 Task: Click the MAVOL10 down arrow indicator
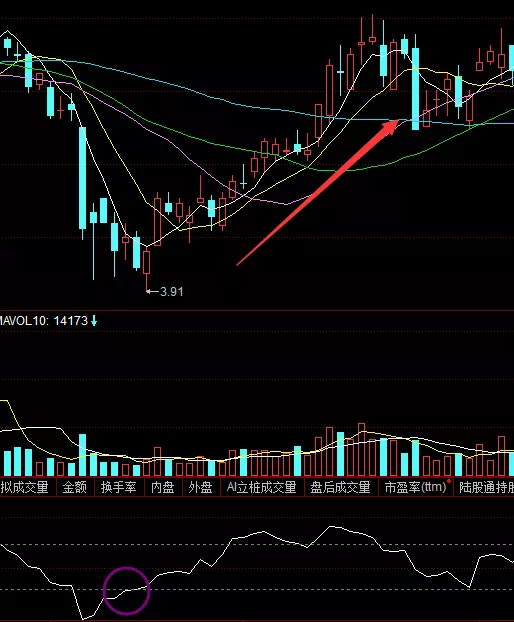[94, 321]
